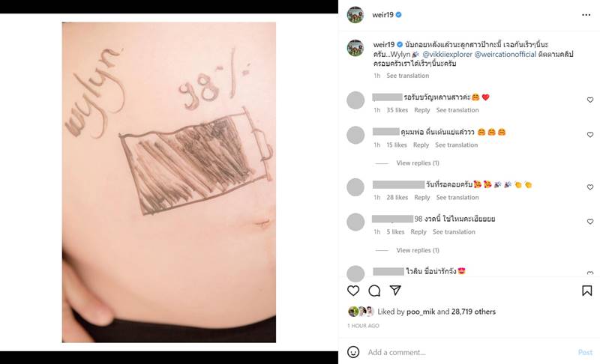
Task: Like the comment with 15 likes
Action: [590, 135]
